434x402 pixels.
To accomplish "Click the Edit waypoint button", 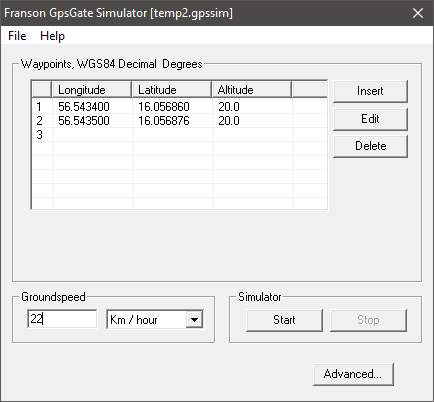I will pos(370,119).
